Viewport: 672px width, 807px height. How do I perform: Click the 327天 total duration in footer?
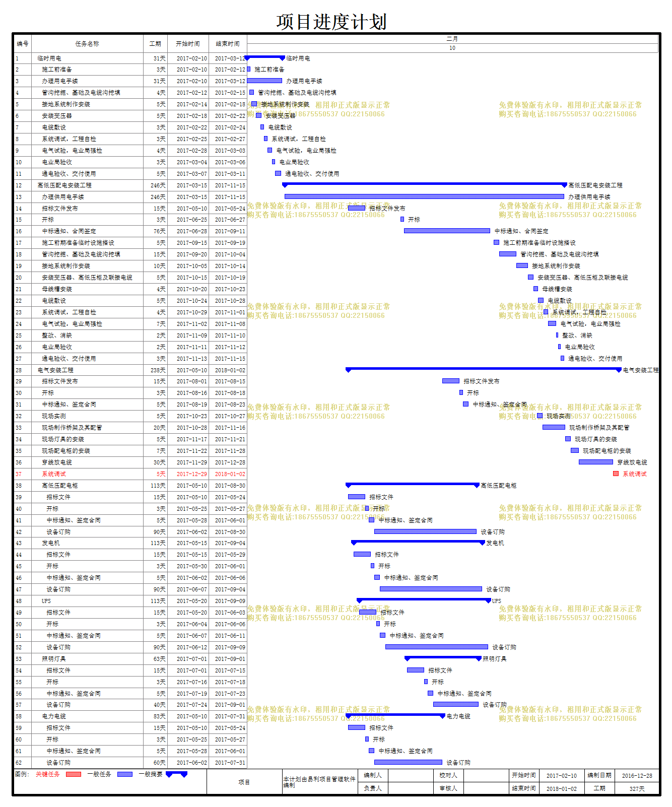point(637,789)
